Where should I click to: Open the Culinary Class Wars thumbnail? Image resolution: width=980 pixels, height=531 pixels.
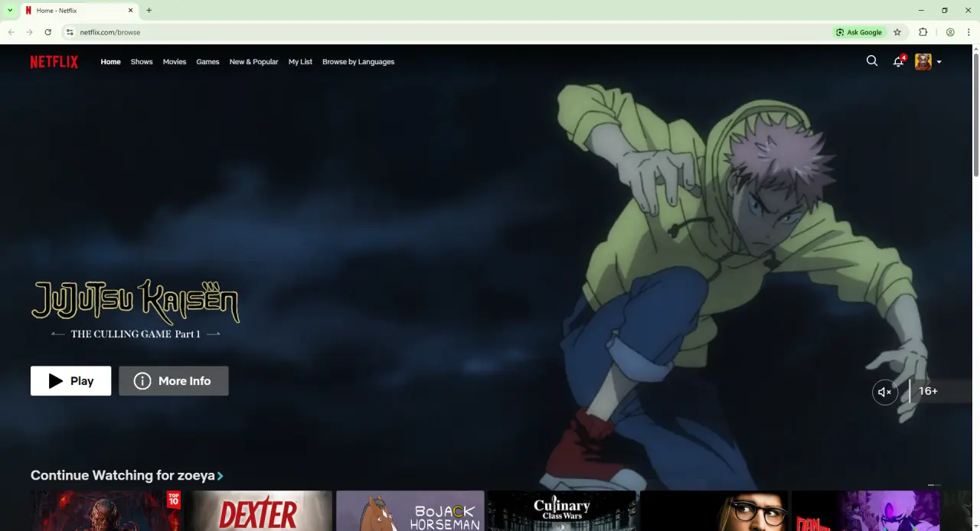(562, 510)
